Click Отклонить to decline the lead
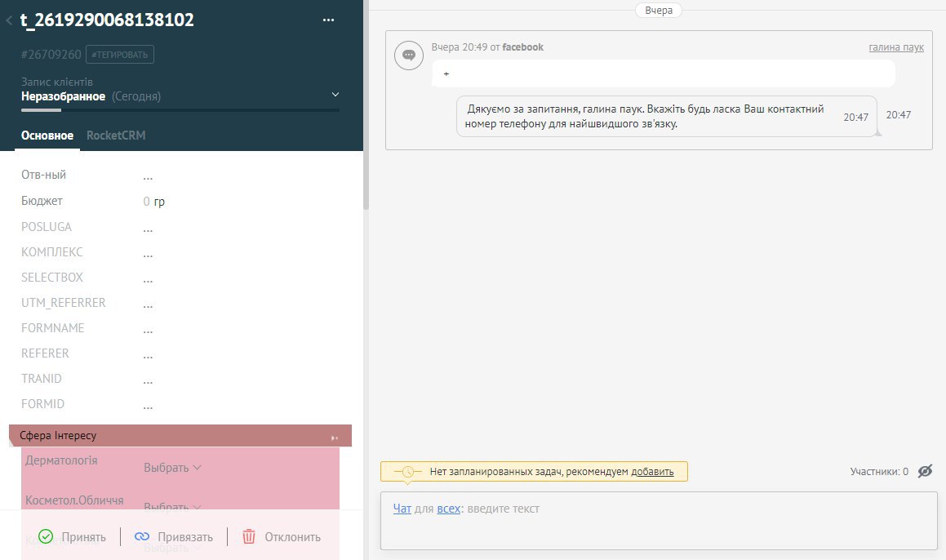This screenshot has width=946, height=560. click(x=292, y=537)
